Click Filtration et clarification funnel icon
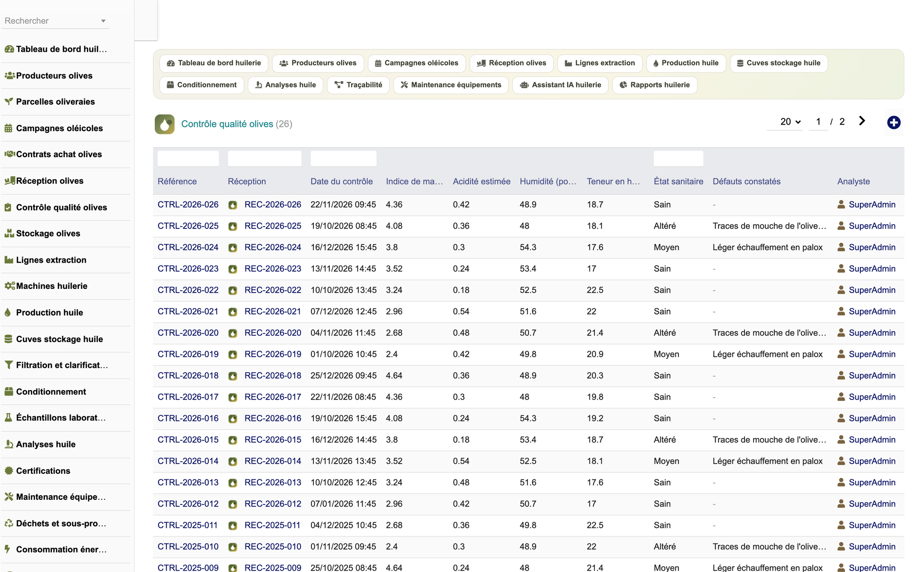Screen dimensions: 924x572 (9, 365)
